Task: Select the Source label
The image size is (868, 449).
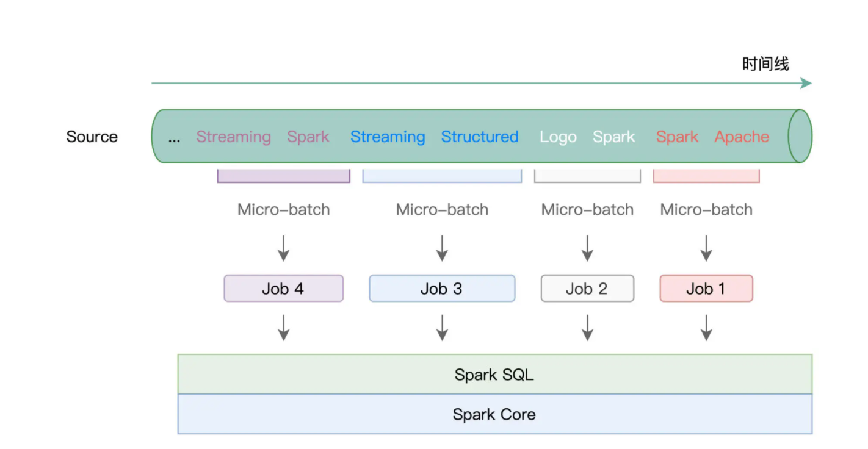Action: coord(92,137)
